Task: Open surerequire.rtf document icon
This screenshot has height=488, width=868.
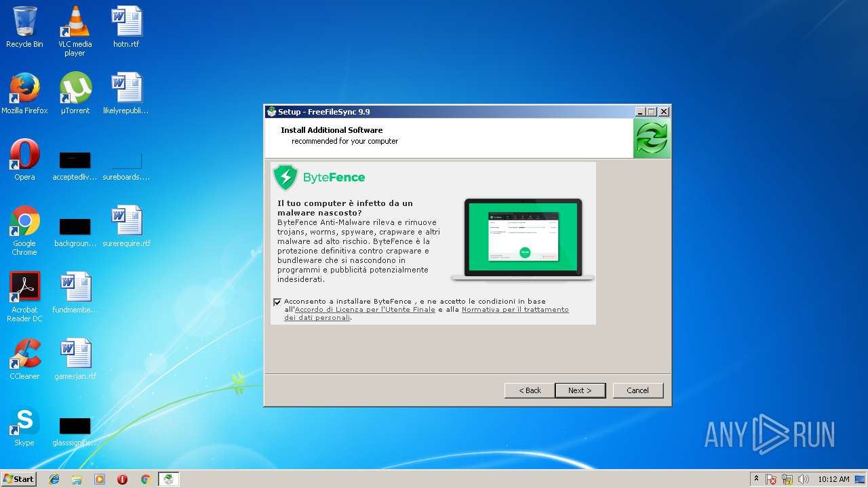Action: (126, 226)
